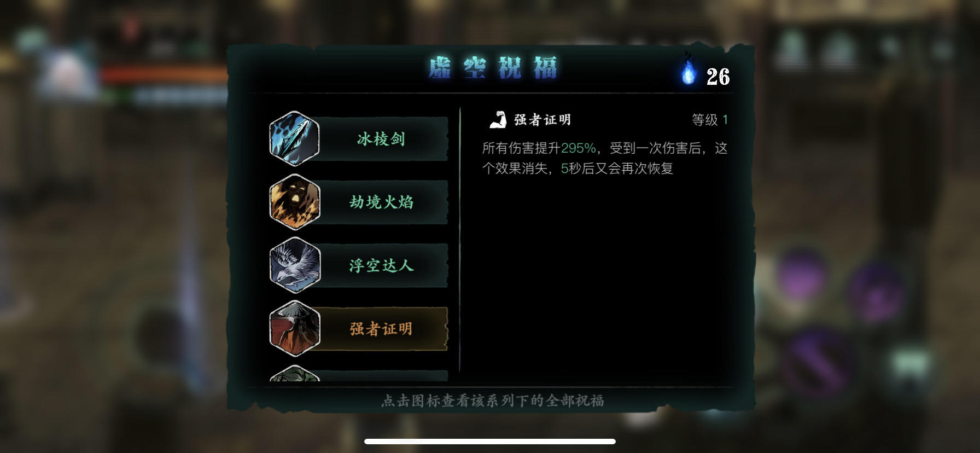Tap the 冰棱剑 ice sword hexagon icon

click(x=294, y=139)
